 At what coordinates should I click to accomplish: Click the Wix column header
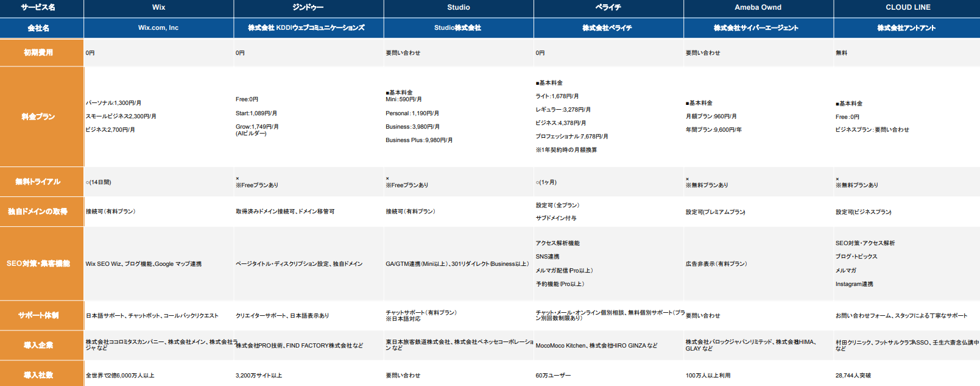158,7
